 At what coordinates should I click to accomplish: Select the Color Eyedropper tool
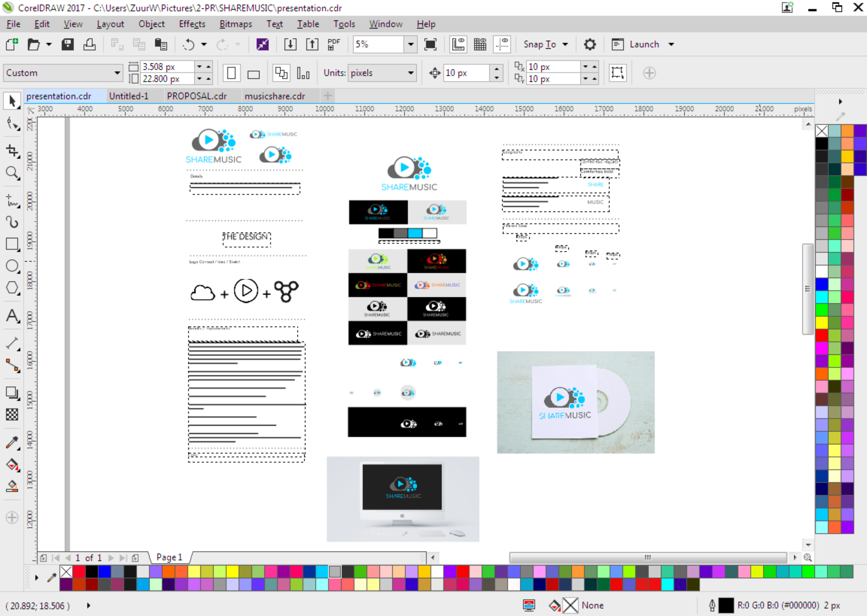12,442
